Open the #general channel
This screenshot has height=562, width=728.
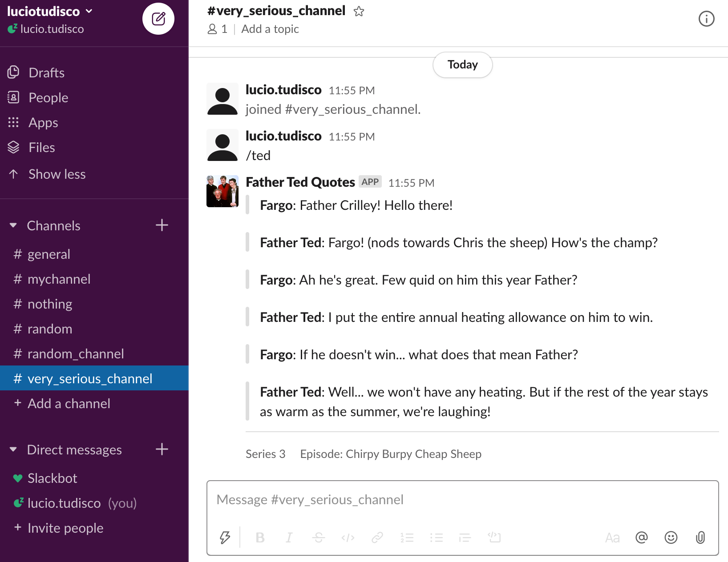pyautogui.click(x=49, y=254)
